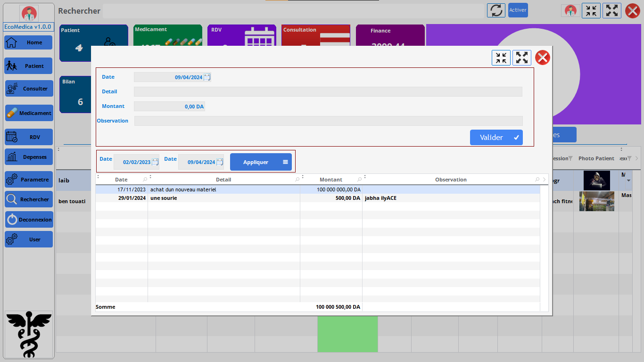This screenshot has width=644, height=362.
Task: Click search magnifier in Observation column header
Action: [x=537, y=180]
